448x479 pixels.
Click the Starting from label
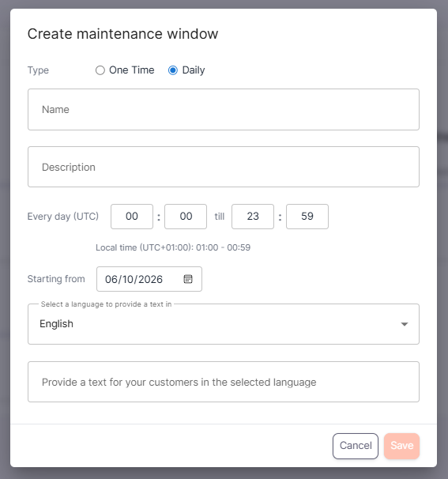56,279
